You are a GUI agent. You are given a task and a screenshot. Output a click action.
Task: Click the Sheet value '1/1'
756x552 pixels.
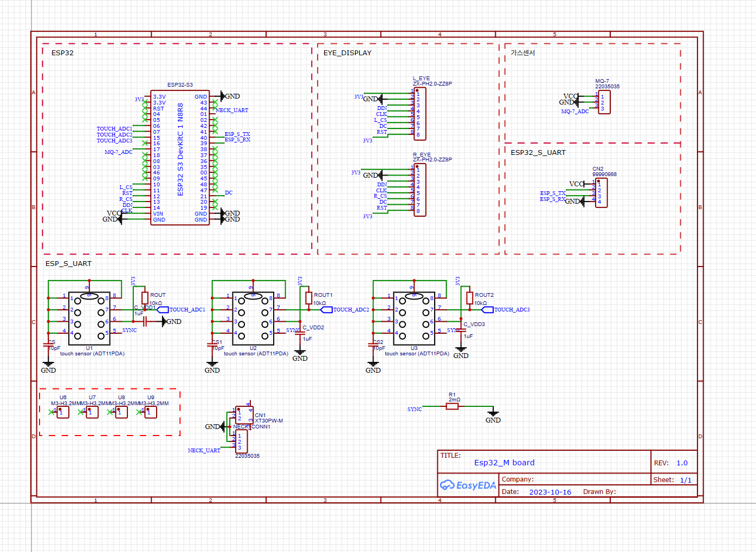click(686, 480)
